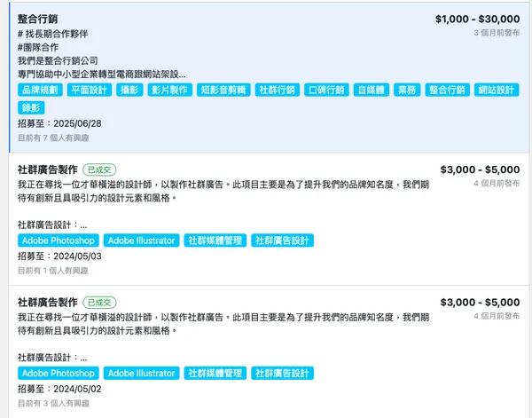This screenshot has width=532, height=418.
Task: Click the $1,000 - $30,000 budget text
Action: pyautogui.click(x=477, y=19)
